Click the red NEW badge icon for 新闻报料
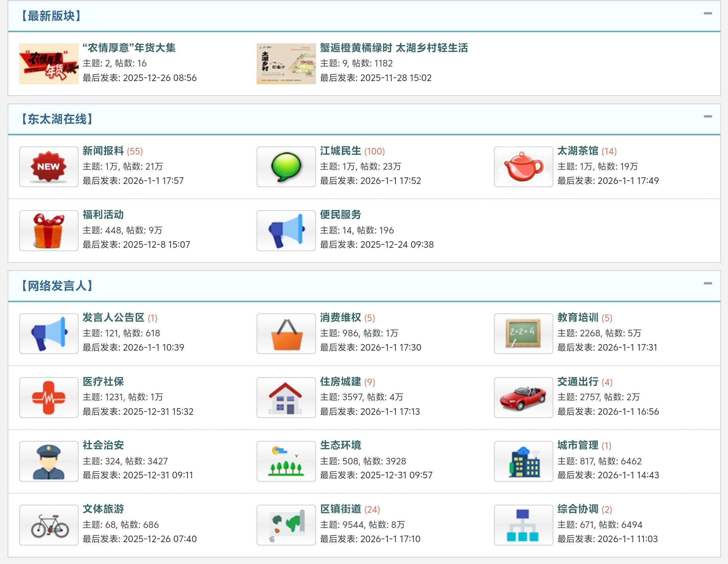Viewport: 728px width, 564px height. [49, 167]
